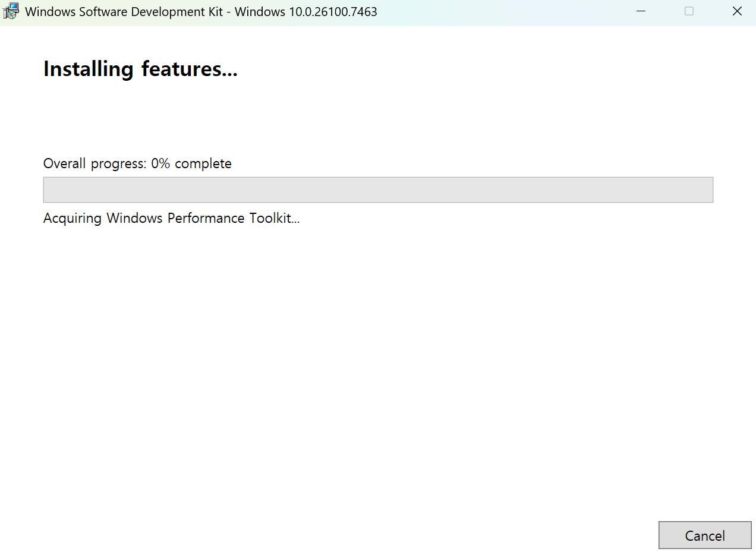Viewport: 756px width, 555px height.
Task: Click the "Overall progress: 0% complete" label
Action: pos(137,163)
